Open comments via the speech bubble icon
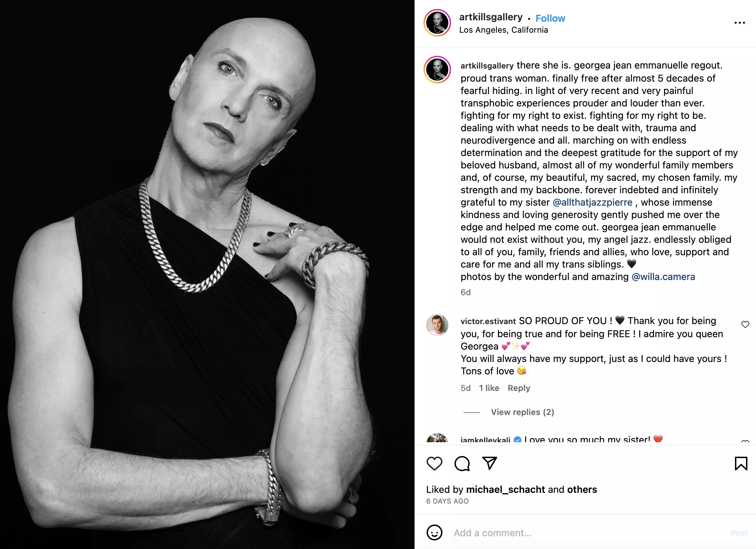Viewport: 756px width, 549px height. click(462, 463)
